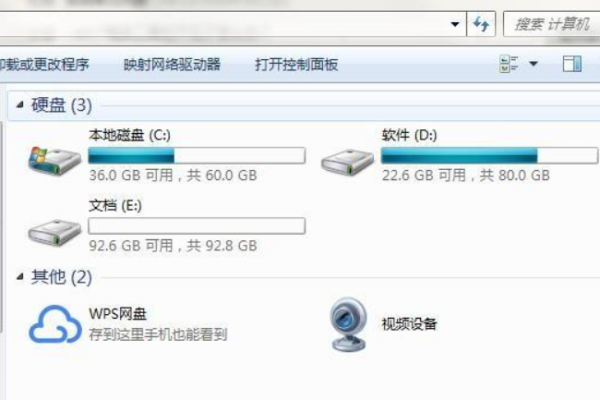Open the WPS cloud drive icon
Image resolution: width=600 pixels, height=400 pixels.
tap(55, 324)
